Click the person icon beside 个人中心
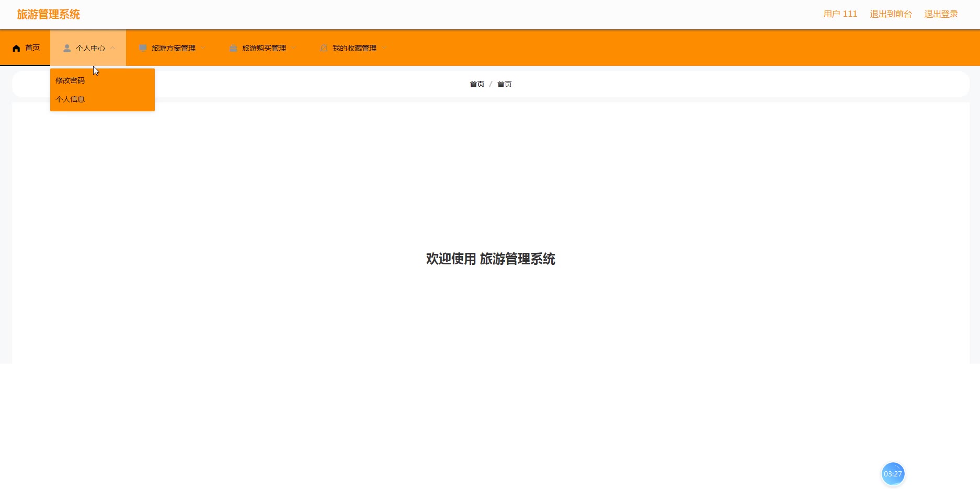This screenshot has height=489, width=980. click(67, 48)
